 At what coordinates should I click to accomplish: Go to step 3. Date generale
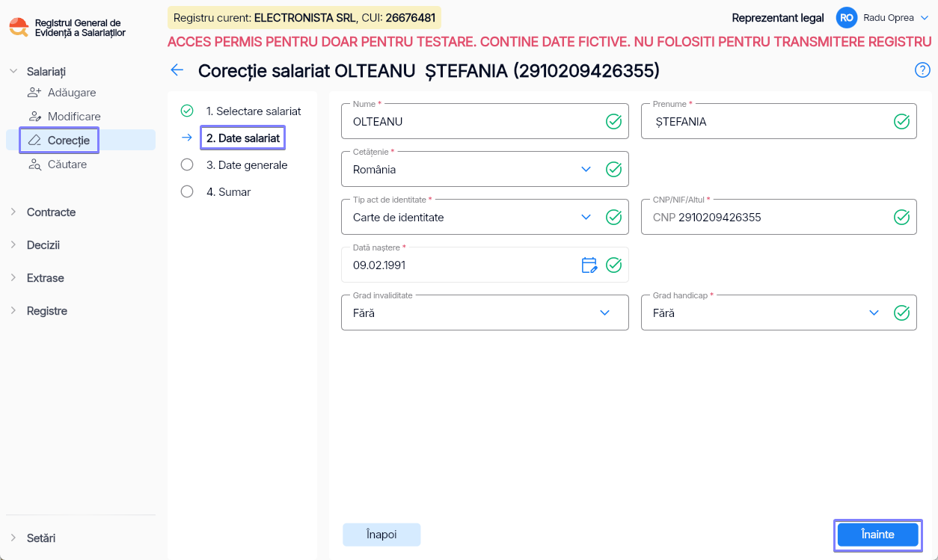(247, 164)
